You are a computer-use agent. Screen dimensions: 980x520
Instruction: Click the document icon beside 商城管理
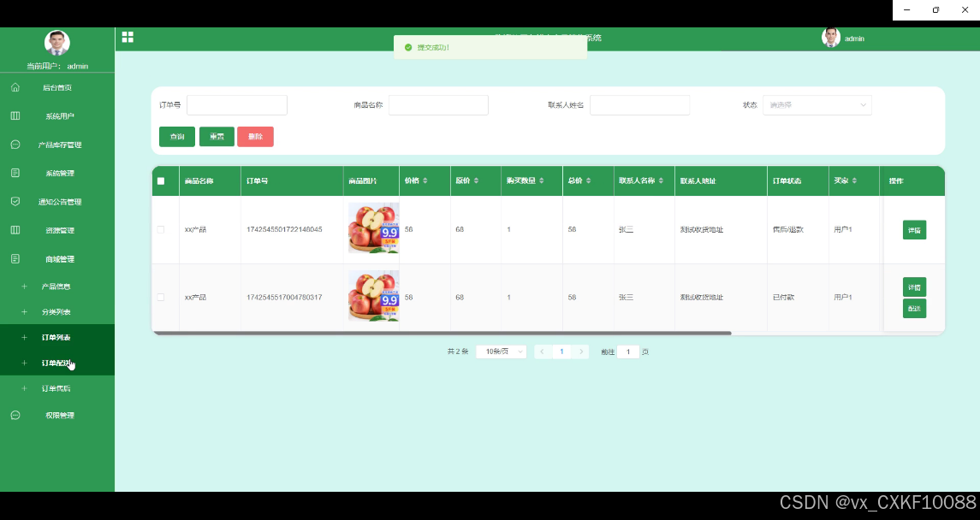[15, 258]
